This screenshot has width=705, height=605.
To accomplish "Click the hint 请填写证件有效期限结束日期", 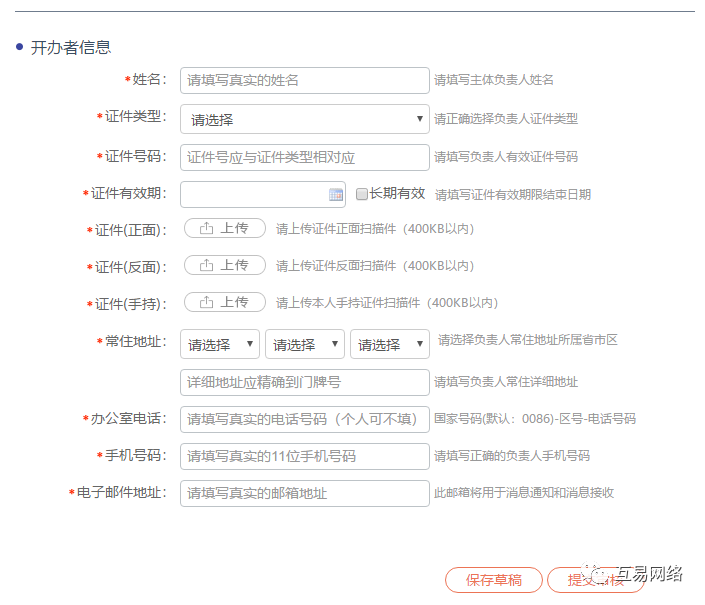I will (513, 195).
